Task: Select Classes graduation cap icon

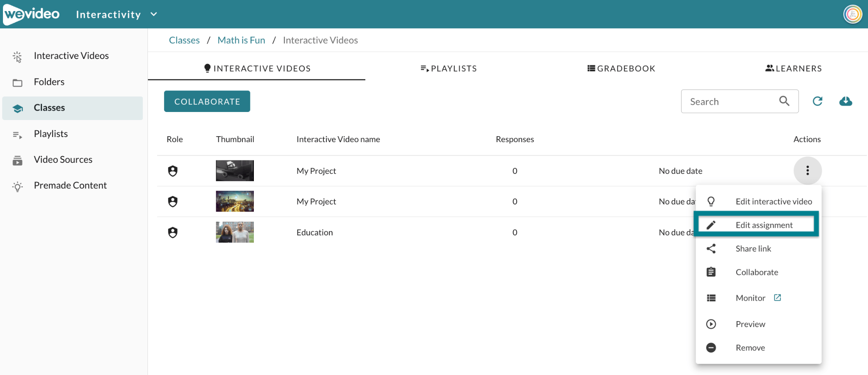Action: tap(18, 108)
